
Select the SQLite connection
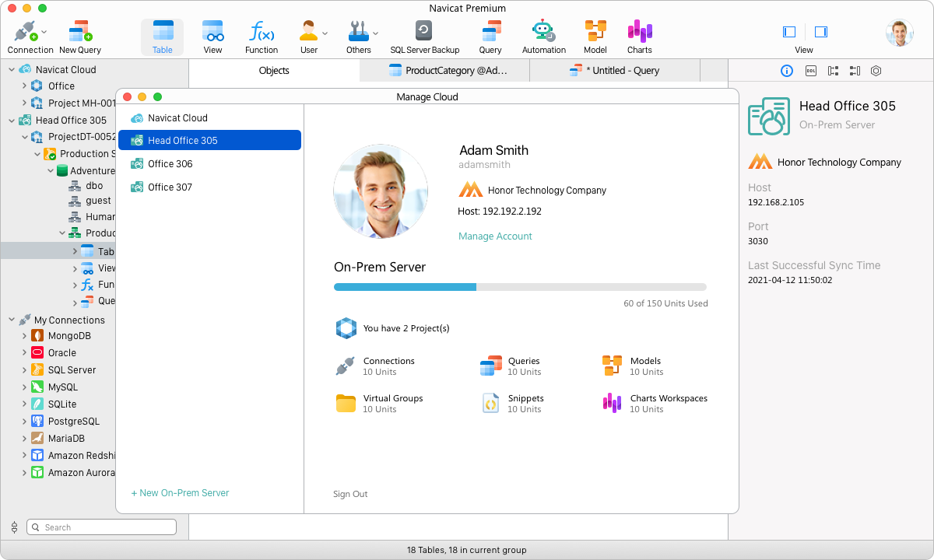click(x=61, y=404)
